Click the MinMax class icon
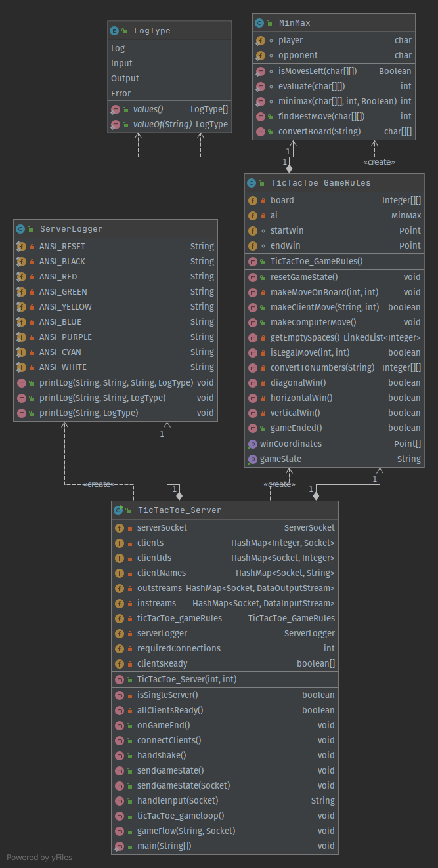 pyautogui.click(x=260, y=23)
